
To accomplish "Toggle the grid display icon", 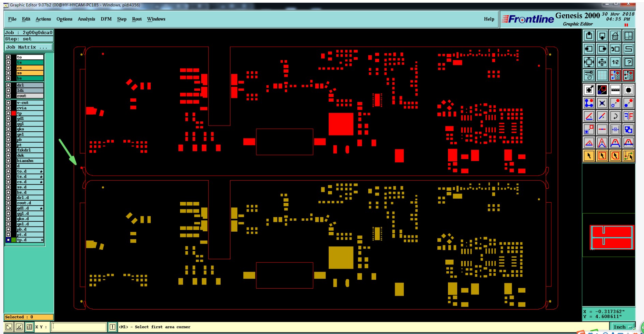I will point(602,75).
